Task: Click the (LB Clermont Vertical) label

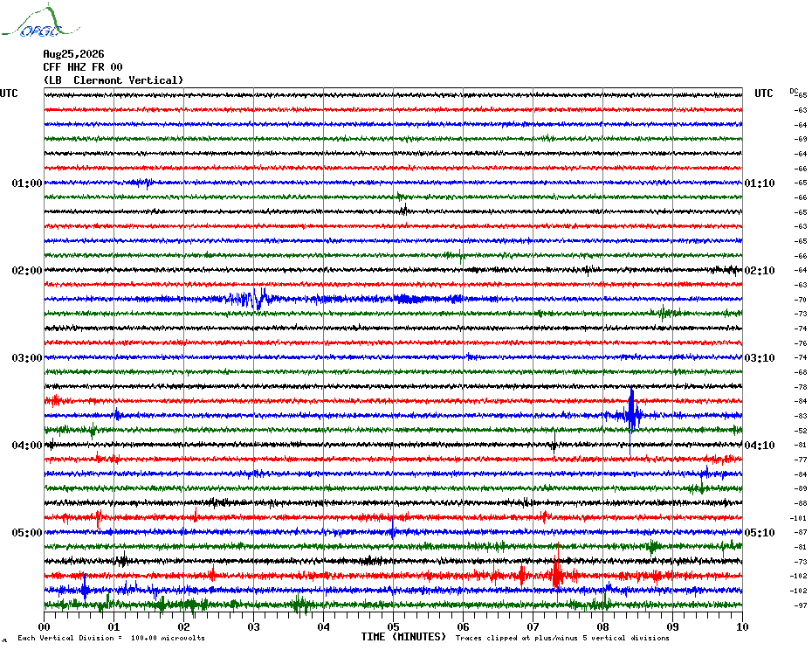Action: [114, 80]
